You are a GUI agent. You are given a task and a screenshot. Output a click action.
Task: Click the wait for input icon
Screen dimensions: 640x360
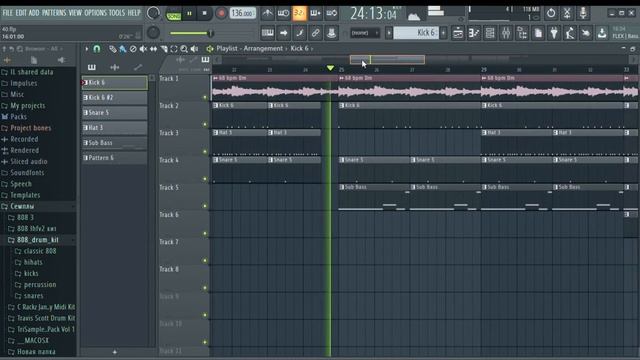(283, 13)
